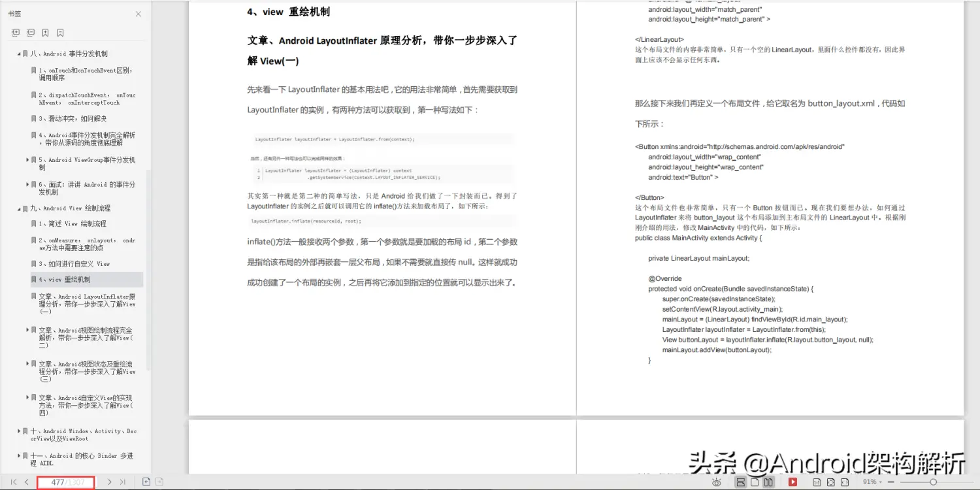The height and width of the screenshot is (490, 980).
Task: Click bookmark icon beside 十、Android Window
Action: (25, 431)
